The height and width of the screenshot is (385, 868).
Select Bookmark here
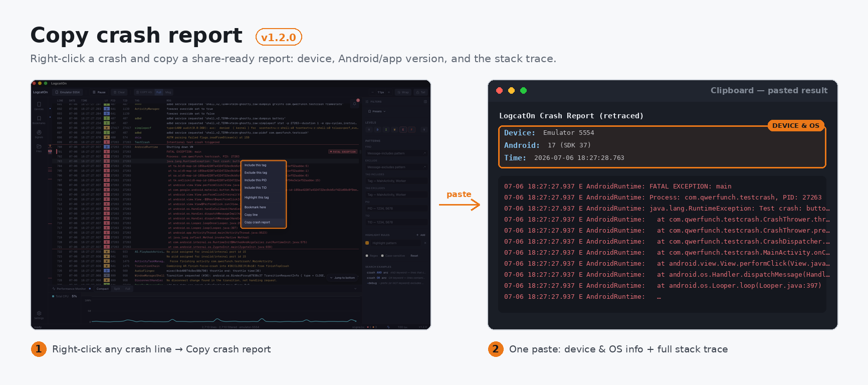click(264, 207)
